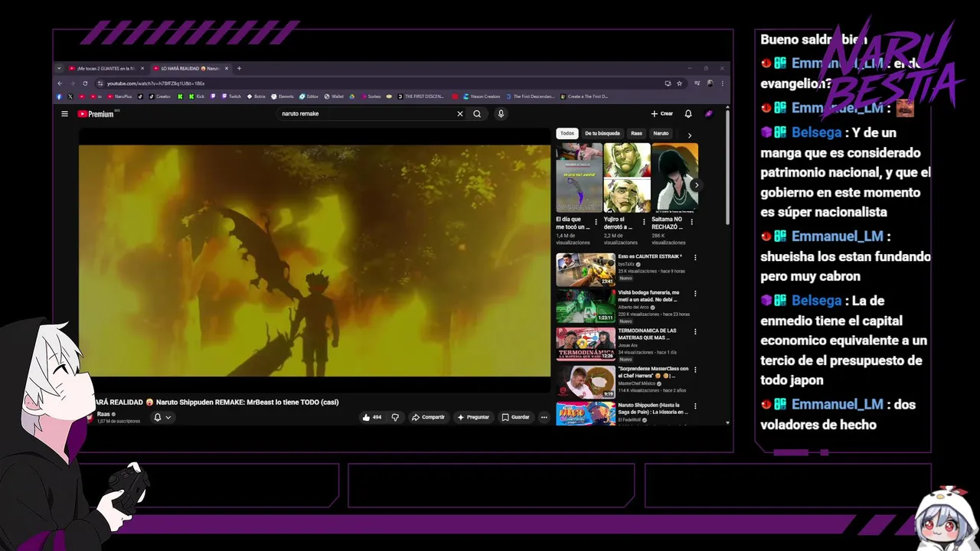Screen dimensions: 980x551
Task: Open 'Esto es CAUNTER ESTRAIK' video thumbnail
Action: point(586,269)
